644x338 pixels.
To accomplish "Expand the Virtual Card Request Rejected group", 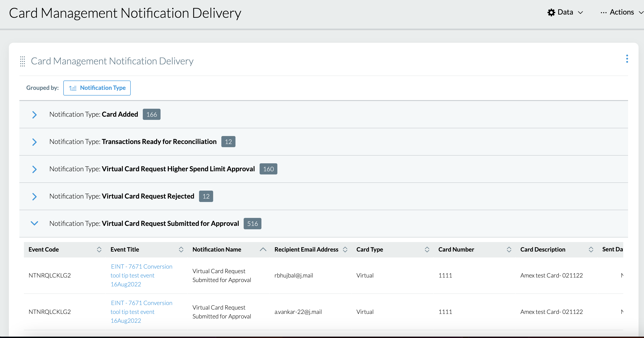I will point(35,197).
